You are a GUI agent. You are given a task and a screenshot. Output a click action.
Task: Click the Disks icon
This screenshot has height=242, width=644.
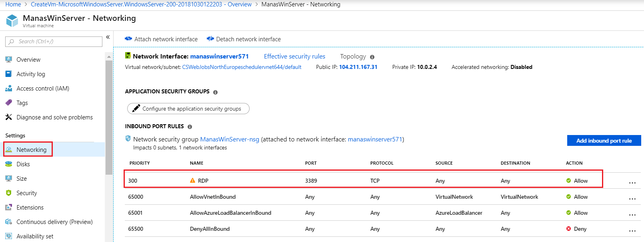click(8, 164)
